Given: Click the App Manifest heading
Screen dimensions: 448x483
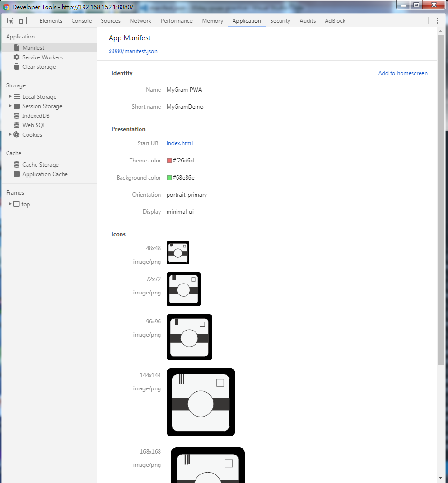Looking at the screenshot, I should (x=130, y=38).
